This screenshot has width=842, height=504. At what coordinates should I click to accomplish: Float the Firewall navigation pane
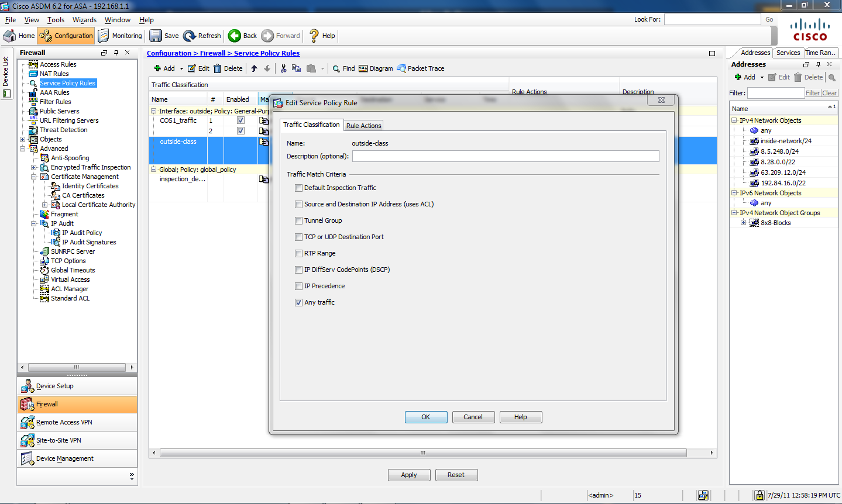coord(104,53)
